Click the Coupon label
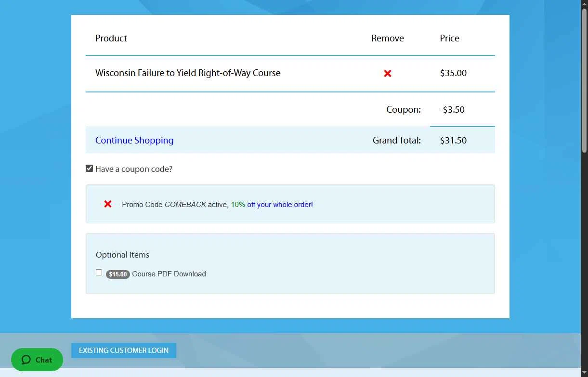The width and height of the screenshot is (588, 377). [x=404, y=109]
